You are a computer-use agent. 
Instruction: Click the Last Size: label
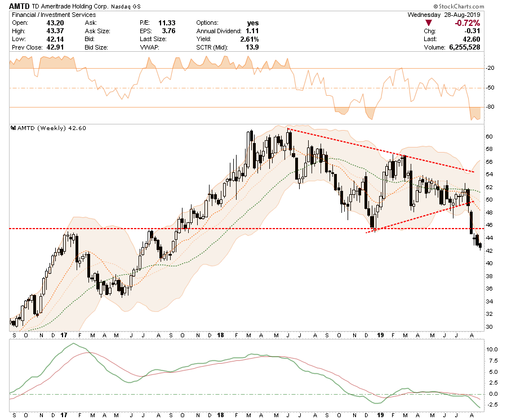153,39
